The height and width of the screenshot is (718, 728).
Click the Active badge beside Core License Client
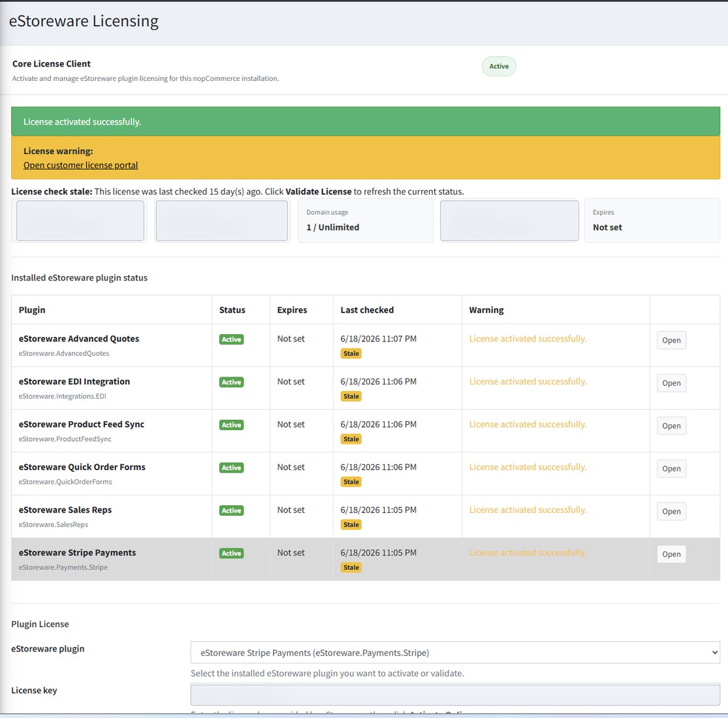[499, 67]
